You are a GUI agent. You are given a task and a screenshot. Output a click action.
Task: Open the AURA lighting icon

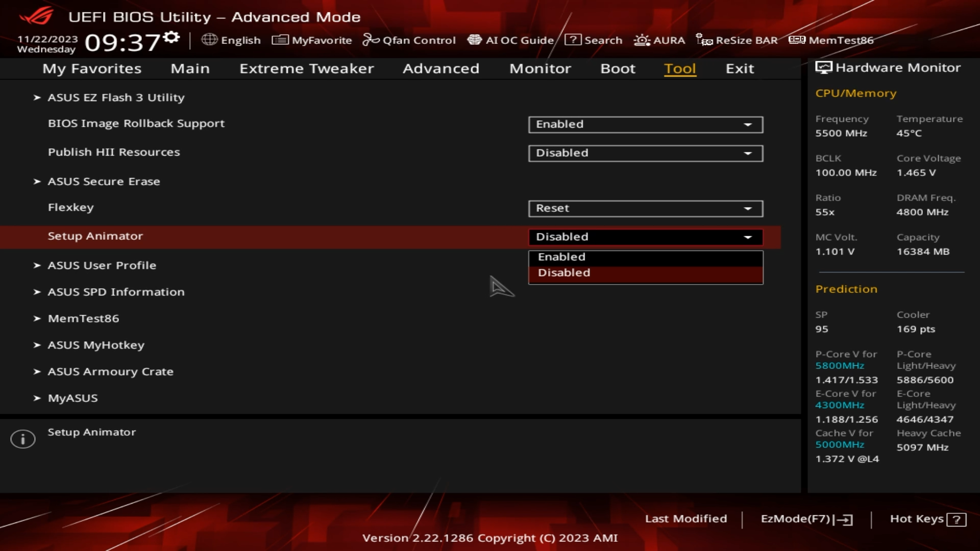(642, 40)
